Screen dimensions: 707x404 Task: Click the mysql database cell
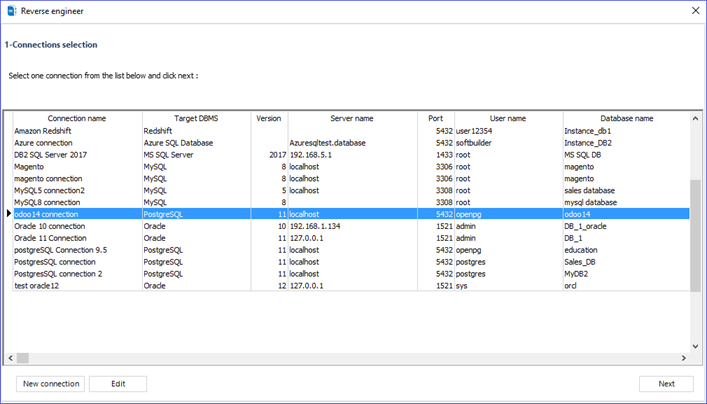coord(626,202)
